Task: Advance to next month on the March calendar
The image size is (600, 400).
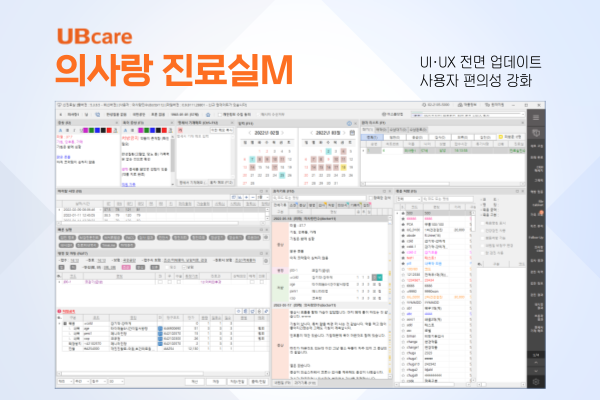Action: click(x=343, y=131)
